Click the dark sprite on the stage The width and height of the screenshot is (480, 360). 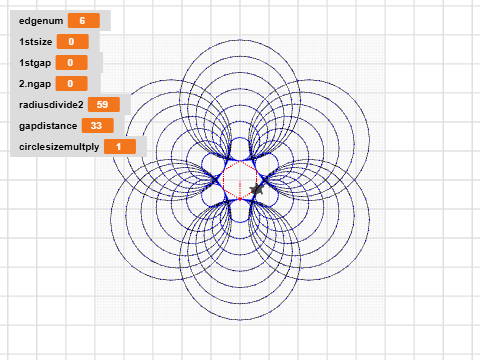click(x=257, y=190)
